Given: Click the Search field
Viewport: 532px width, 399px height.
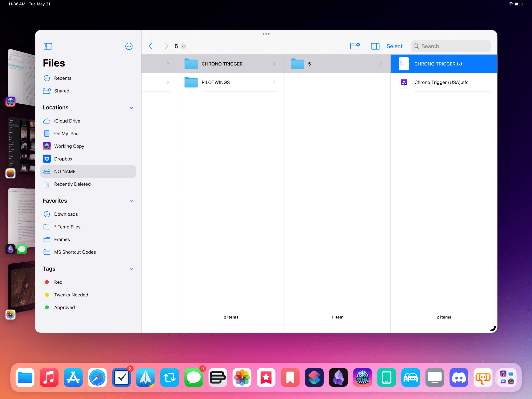Looking at the screenshot, I should click(451, 46).
